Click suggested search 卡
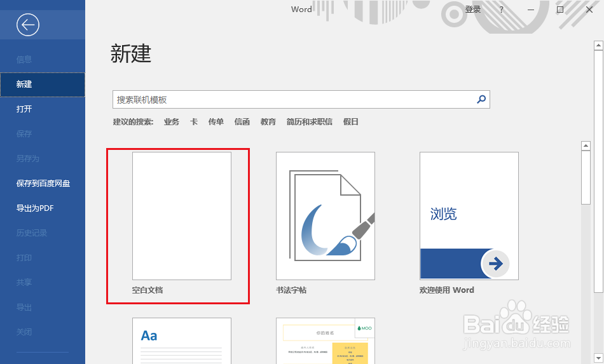Screen dimensions: 604x364 (194, 122)
